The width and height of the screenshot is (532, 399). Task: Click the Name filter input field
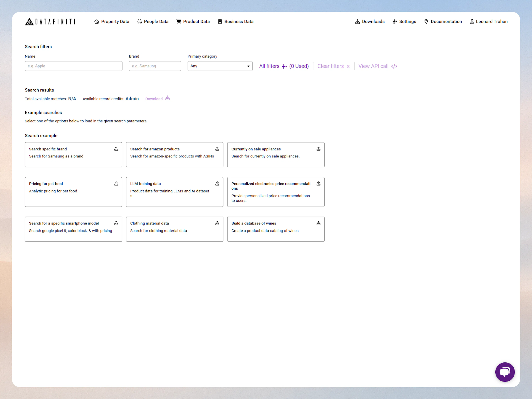pyautogui.click(x=73, y=66)
